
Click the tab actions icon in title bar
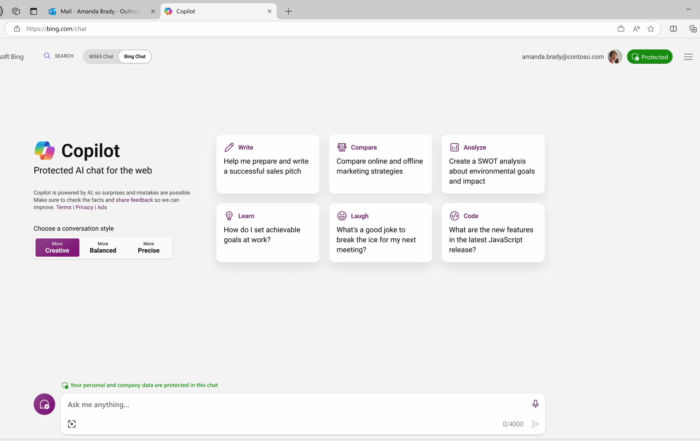coord(33,11)
